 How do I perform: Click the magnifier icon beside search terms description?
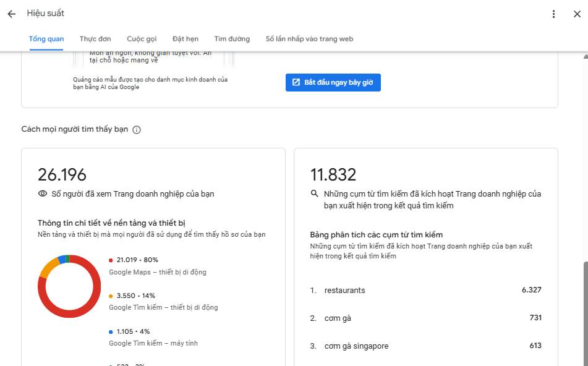(315, 194)
